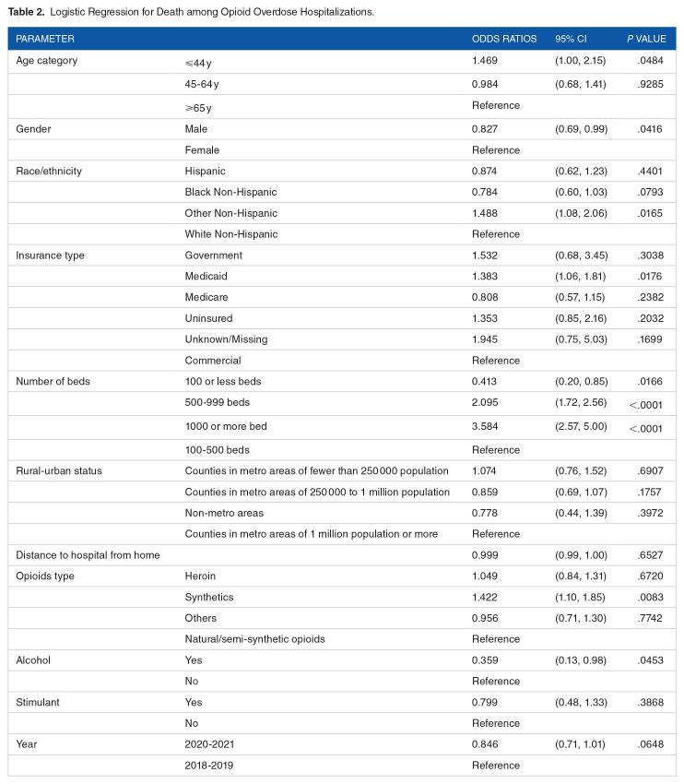This screenshot has height=784, width=684.
Task: Click the odds ratio value 3.584
Action: pos(485,426)
